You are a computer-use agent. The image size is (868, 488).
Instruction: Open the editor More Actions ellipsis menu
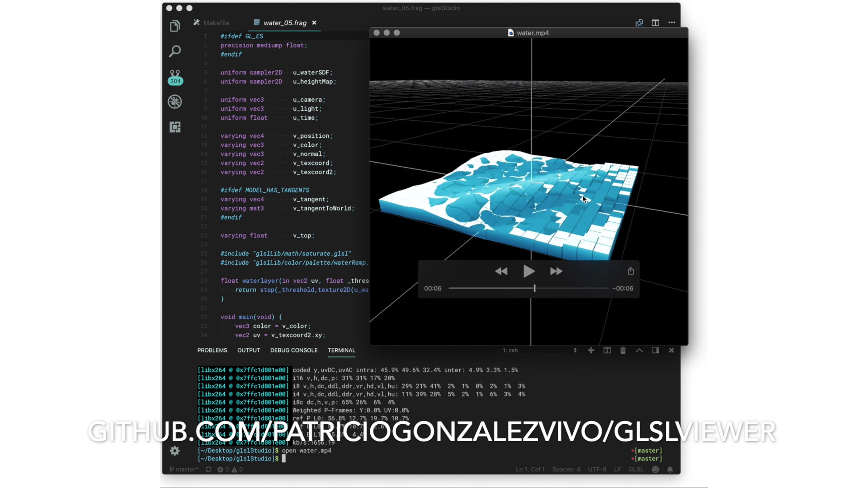click(672, 22)
